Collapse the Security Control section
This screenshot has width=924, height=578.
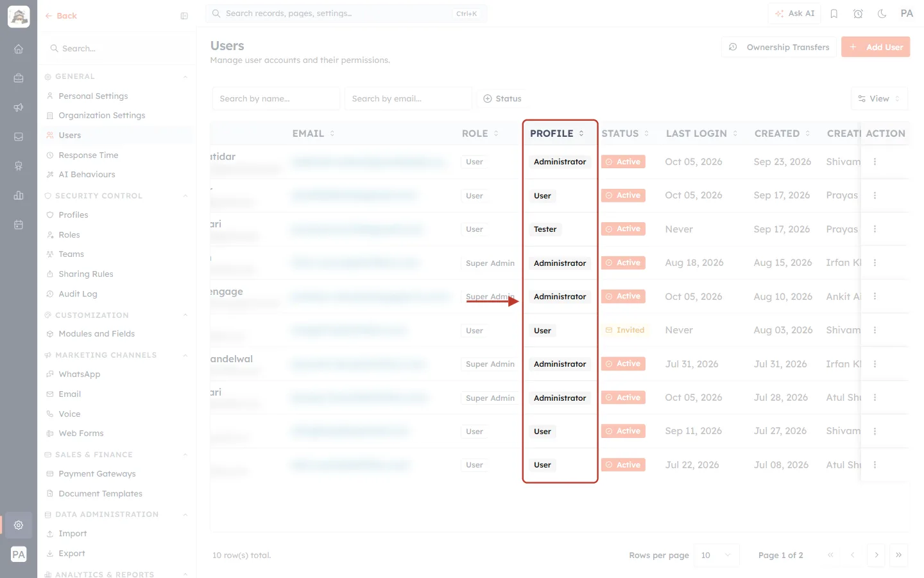click(185, 196)
